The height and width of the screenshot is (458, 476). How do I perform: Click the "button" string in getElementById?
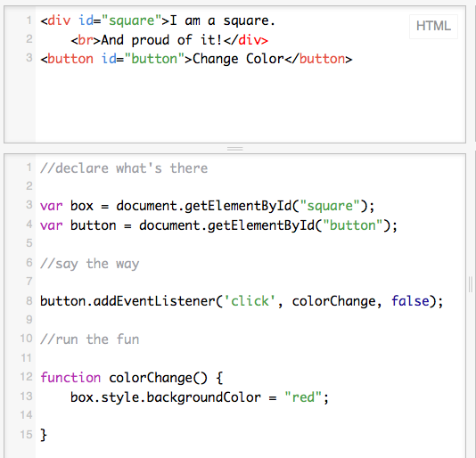352,225
